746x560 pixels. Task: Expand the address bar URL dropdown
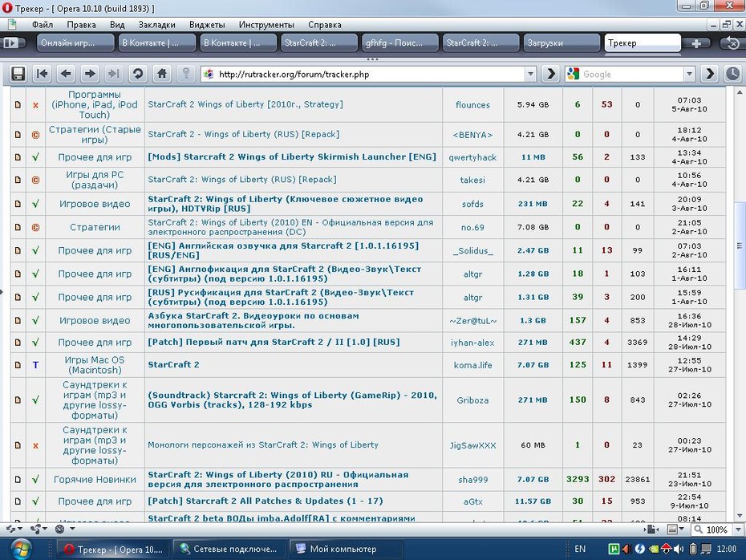pyautogui.click(x=530, y=74)
